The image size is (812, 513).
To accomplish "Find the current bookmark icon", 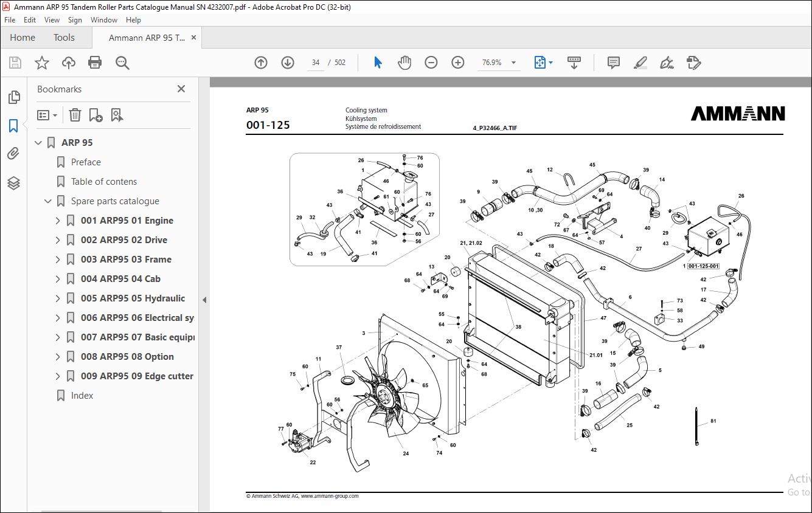I will pyautogui.click(x=117, y=115).
